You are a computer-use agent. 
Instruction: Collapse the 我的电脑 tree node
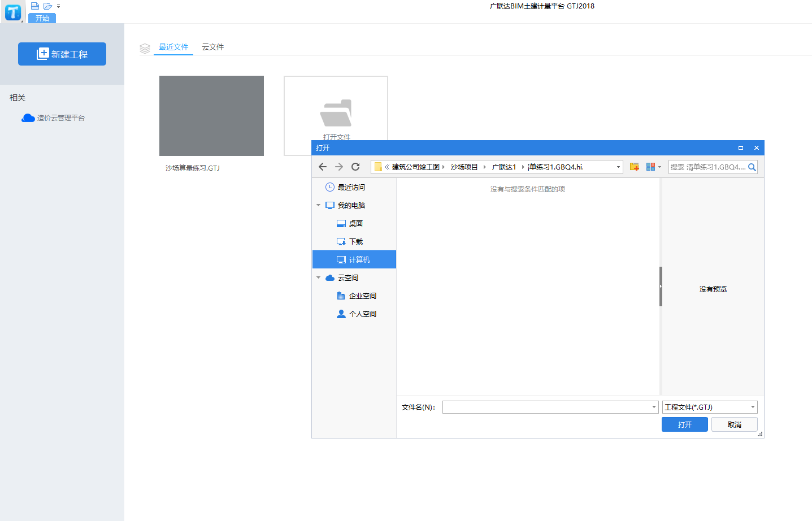pos(319,206)
